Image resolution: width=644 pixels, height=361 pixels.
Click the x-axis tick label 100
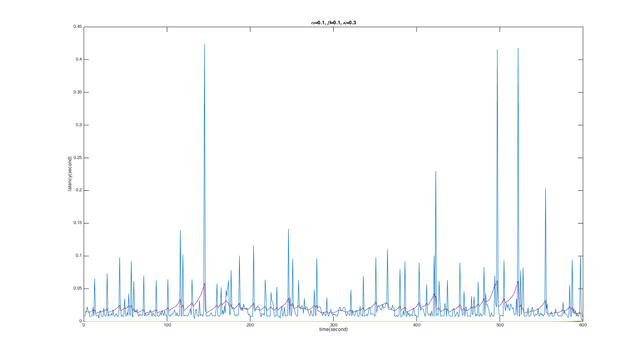(x=167, y=325)
